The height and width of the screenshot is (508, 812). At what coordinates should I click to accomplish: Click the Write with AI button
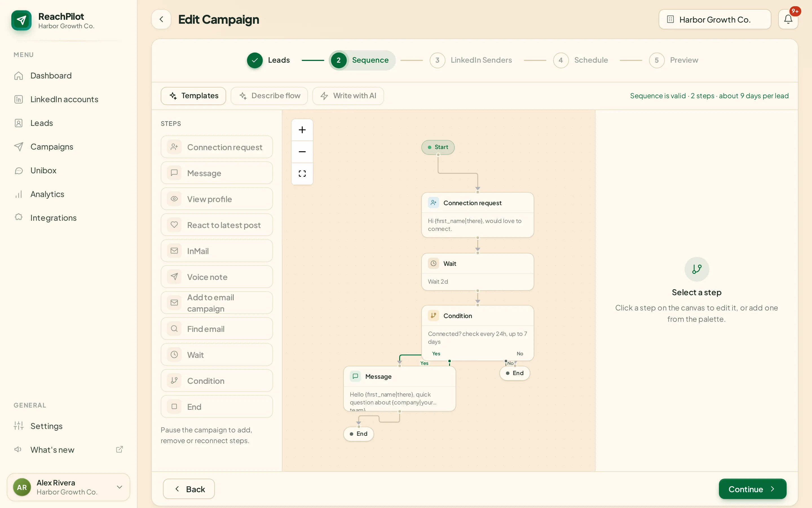tap(348, 96)
